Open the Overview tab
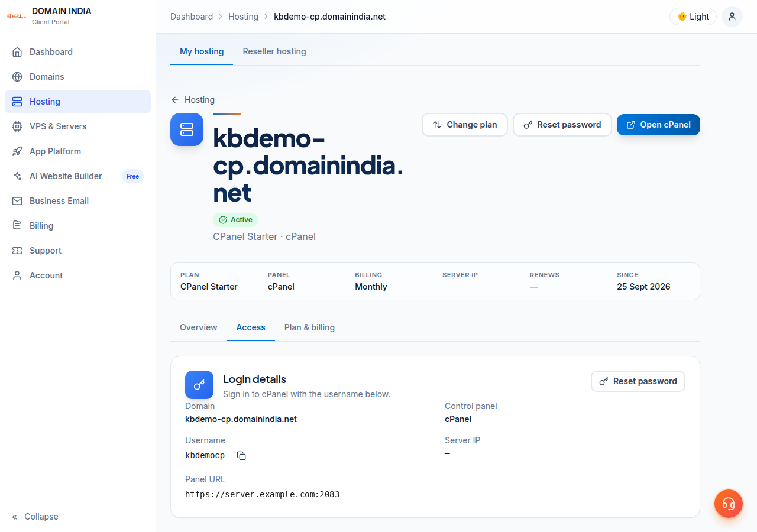 (199, 327)
